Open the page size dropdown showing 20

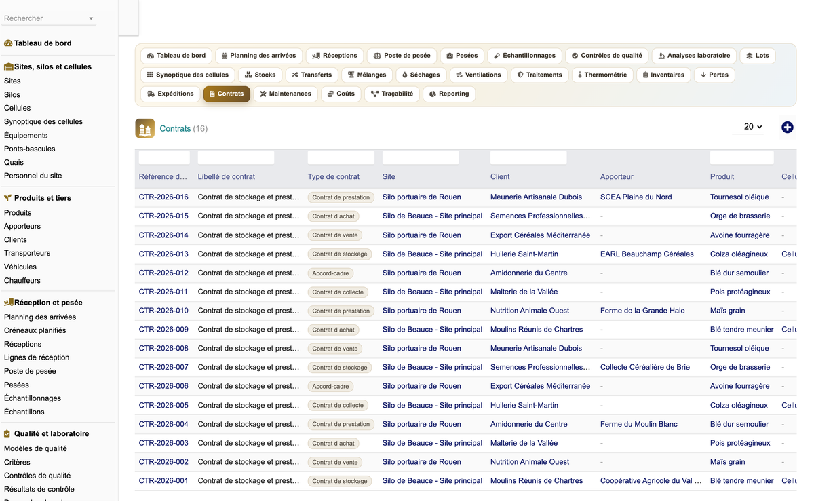(748, 127)
